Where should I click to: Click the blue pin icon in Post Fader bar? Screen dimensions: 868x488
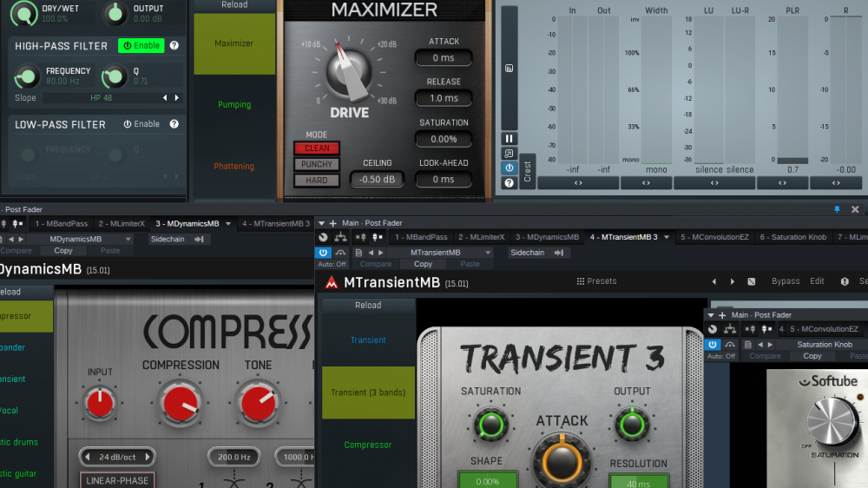(x=837, y=209)
